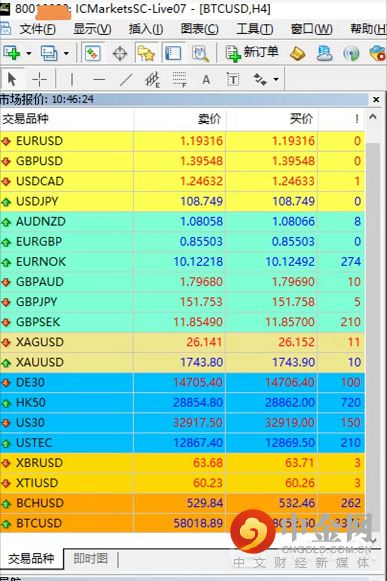Click the arrows shapes tool icon
This screenshot has height=581, width=387.
click(x=260, y=79)
